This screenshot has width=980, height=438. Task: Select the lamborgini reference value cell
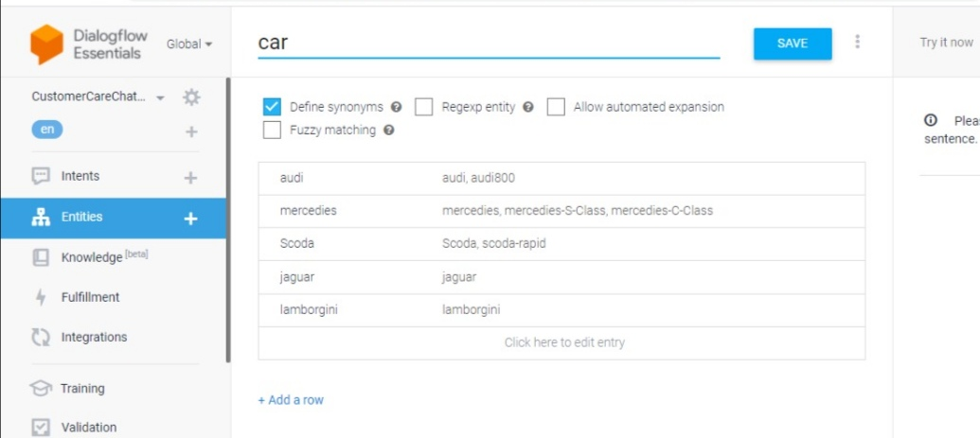coord(309,309)
